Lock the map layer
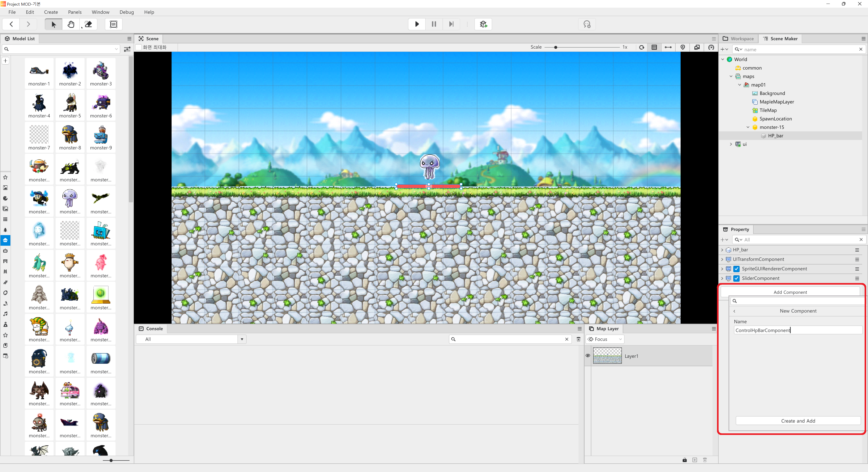Viewport: 868px width, 472px height. [684, 460]
